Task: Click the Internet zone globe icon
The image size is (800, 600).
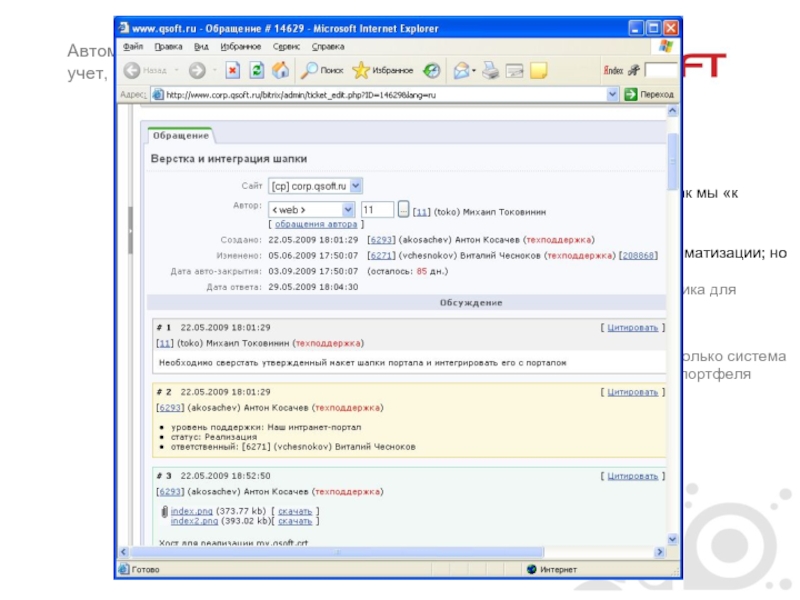Action: [x=532, y=569]
